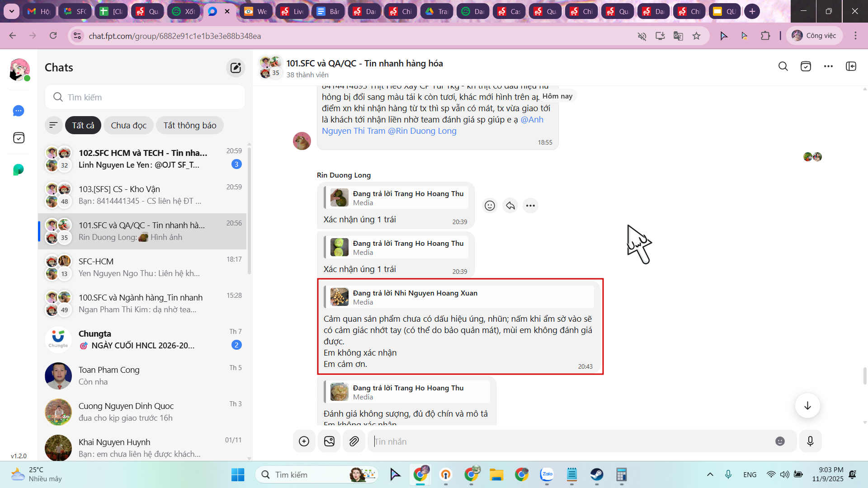
Task: Click the image gallery icon in composer
Action: click(329, 441)
